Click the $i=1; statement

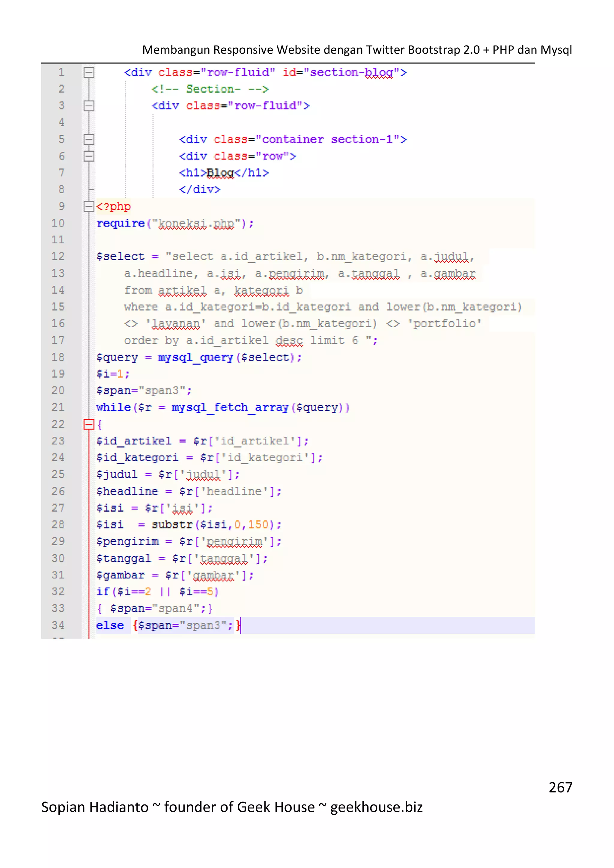pos(113,374)
